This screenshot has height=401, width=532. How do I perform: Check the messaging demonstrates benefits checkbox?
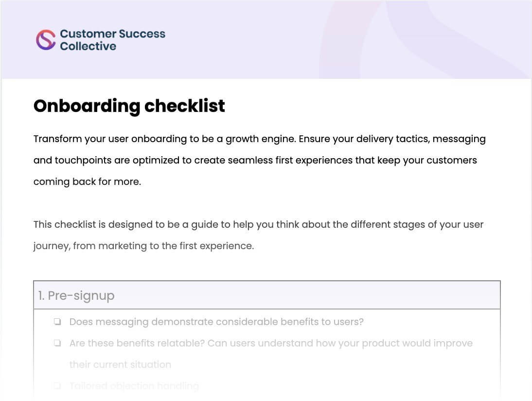point(57,321)
